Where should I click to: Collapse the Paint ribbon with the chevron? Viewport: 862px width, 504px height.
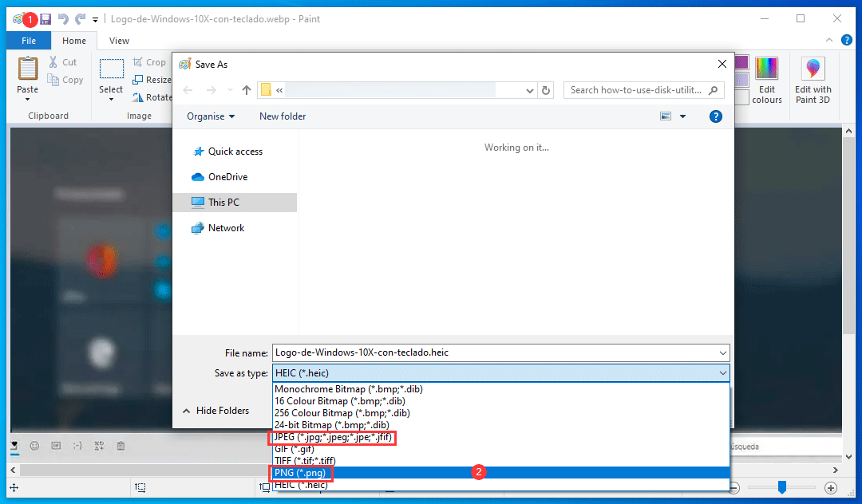pos(829,40)
